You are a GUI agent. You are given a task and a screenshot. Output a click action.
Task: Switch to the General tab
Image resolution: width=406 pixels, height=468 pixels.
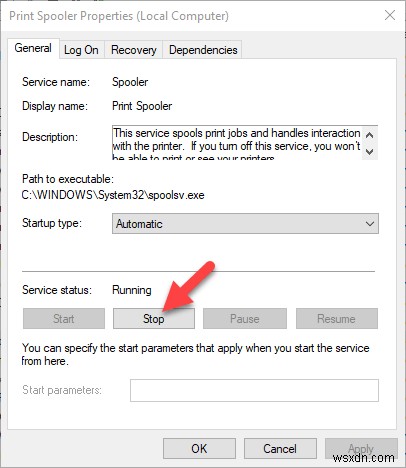33,48
